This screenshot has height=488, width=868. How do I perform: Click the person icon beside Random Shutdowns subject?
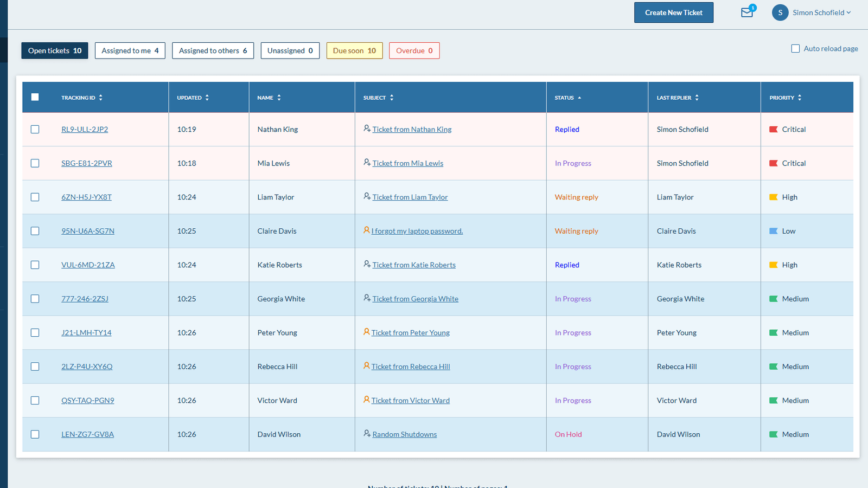367,434
